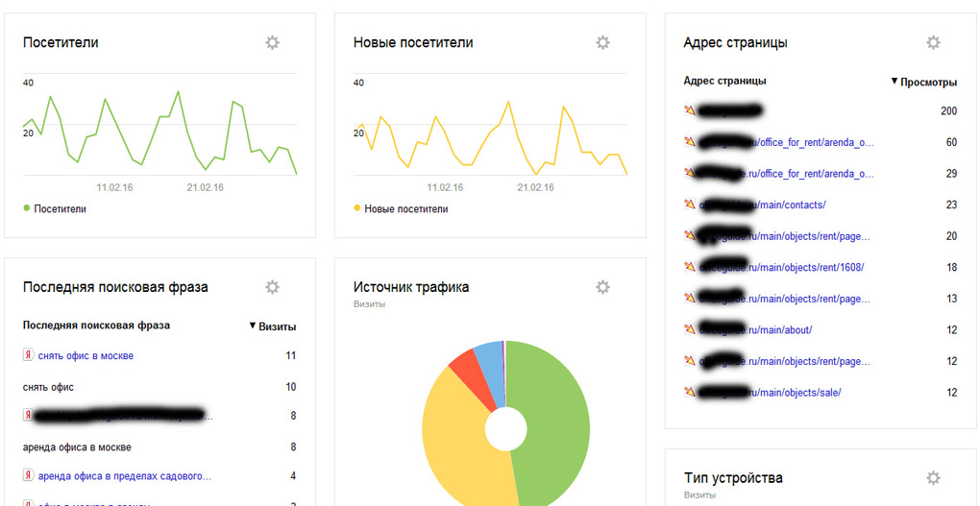This screenshot has width=980, height=506.
Task: Click the 'Тип устройства' widget title
Action: pyautogui.click(x=733, y=478)
